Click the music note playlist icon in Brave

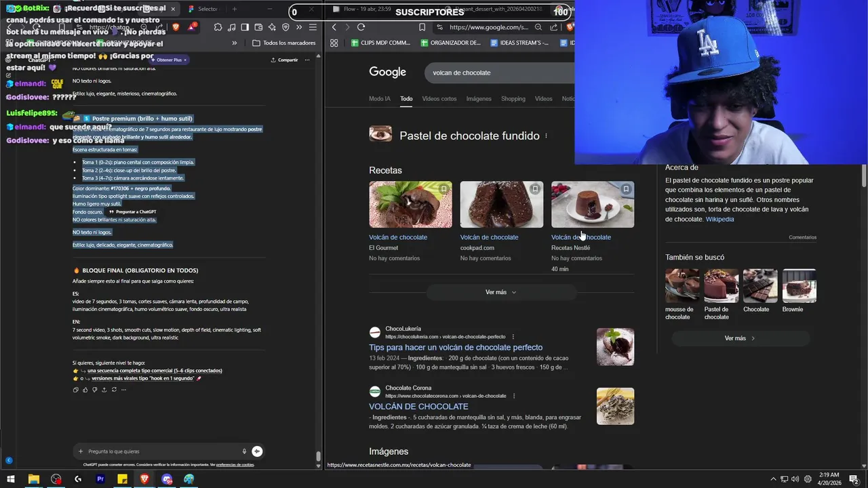(232, 27)
